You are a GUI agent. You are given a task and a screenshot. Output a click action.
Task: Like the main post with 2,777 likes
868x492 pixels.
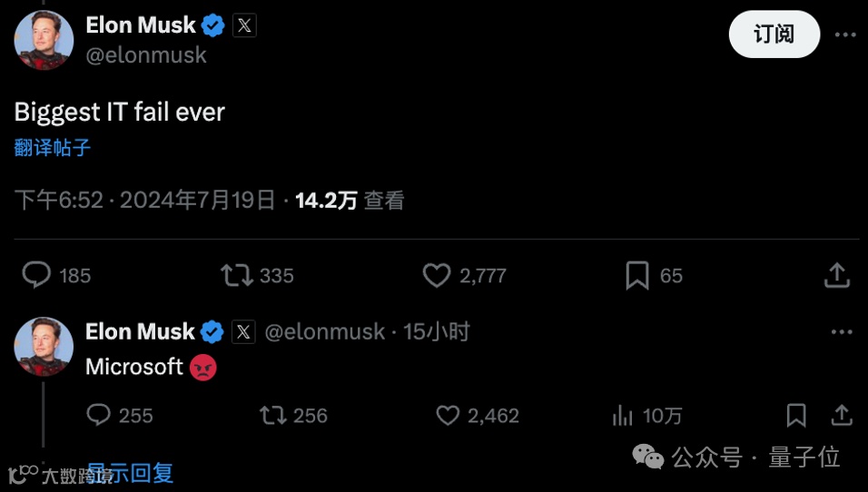click(x=437, y=275)
